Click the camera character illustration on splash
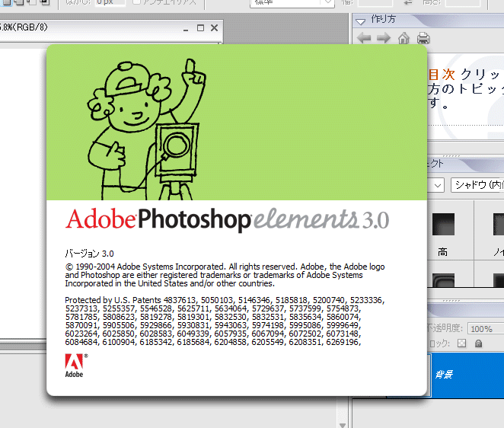 (x=146, y=129)
